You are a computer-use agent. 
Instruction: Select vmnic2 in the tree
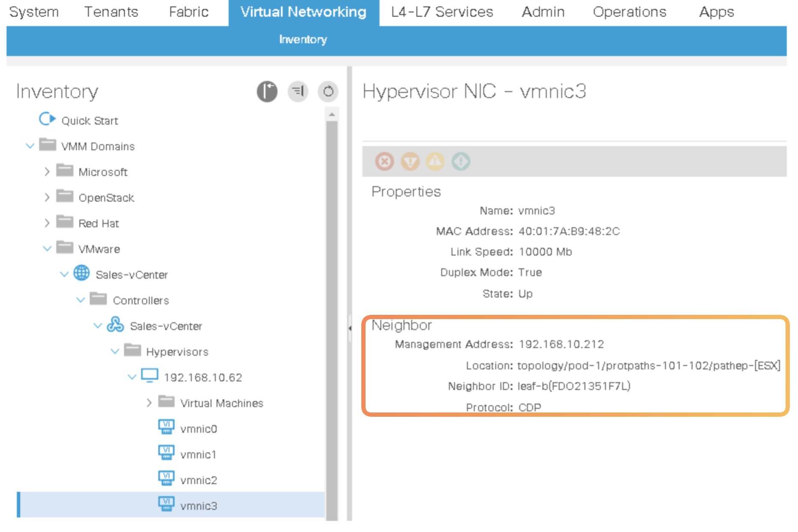198,480
